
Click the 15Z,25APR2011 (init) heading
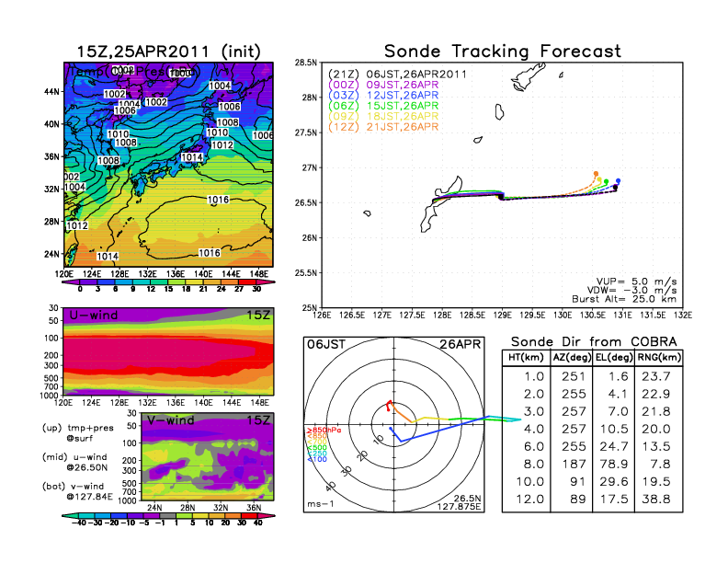point(168,52)
